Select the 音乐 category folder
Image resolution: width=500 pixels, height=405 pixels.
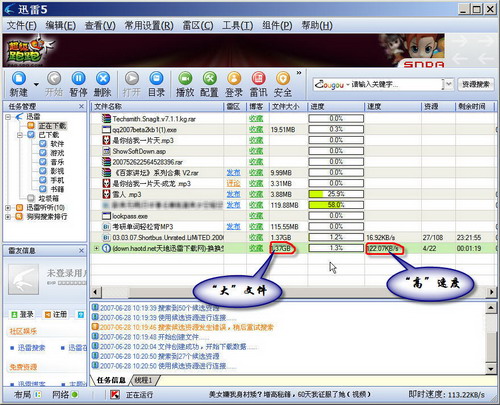57,162
